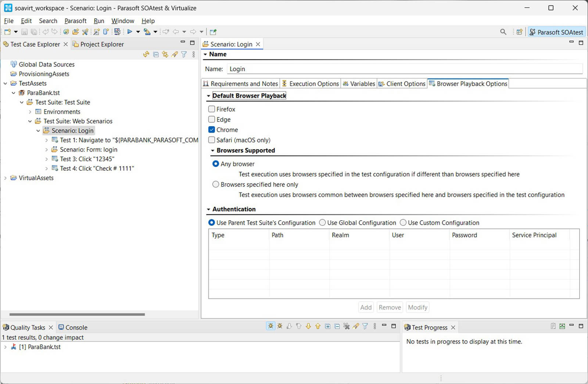Click the Name input field containing Login
Screen dimensions: 588x384
[x=404, y=69]
